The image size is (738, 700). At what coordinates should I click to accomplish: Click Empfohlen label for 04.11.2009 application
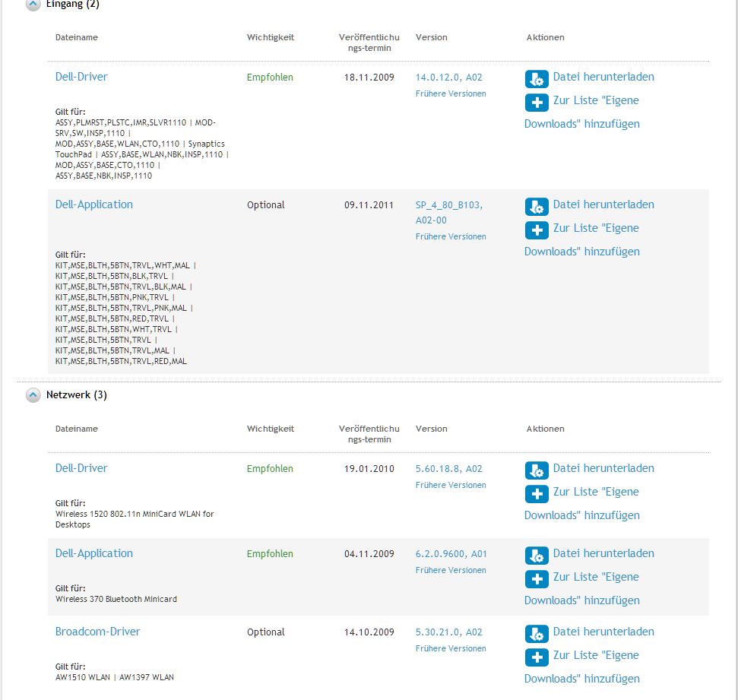coord(270,554)
